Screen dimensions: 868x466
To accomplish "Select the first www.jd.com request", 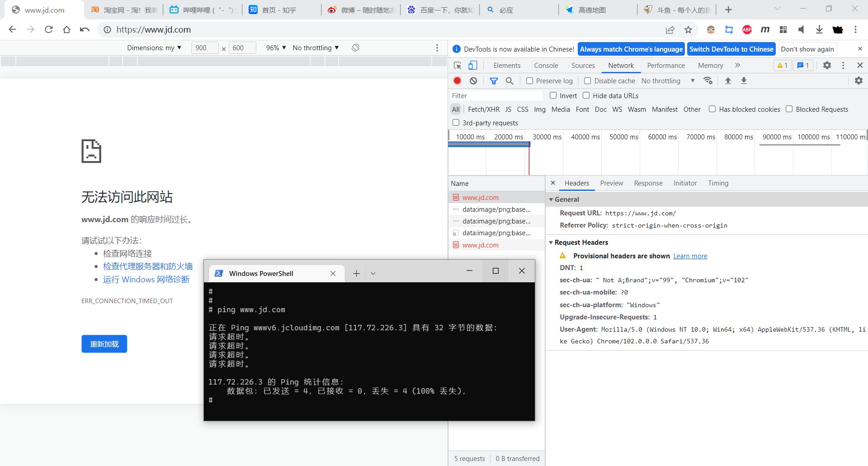I will 496,197.
